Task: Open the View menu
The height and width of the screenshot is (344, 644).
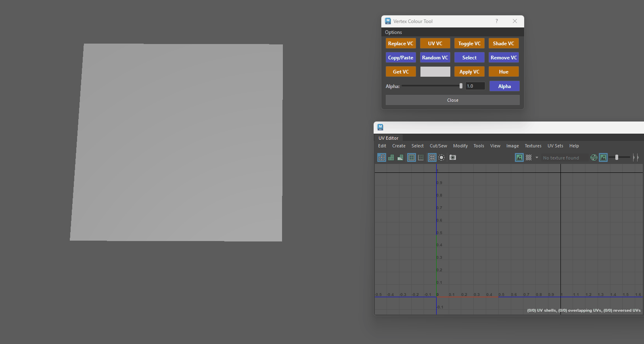Action: click(495, 146)
